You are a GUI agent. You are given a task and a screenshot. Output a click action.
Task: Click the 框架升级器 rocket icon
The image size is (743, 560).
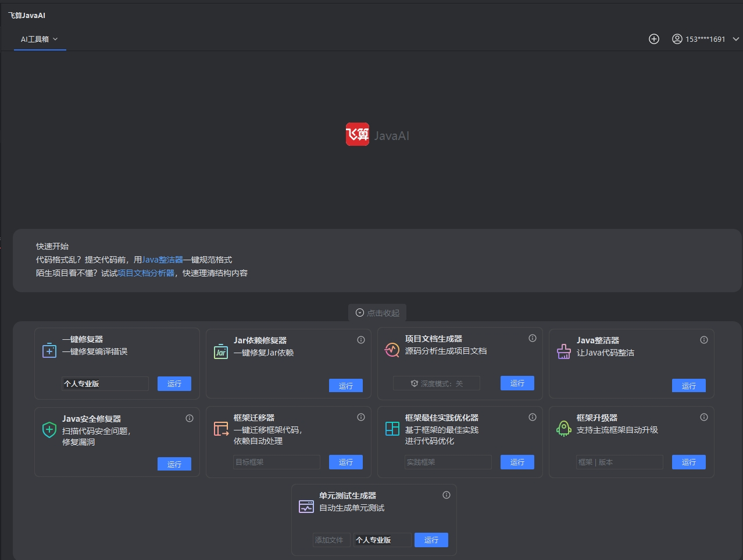564,429
